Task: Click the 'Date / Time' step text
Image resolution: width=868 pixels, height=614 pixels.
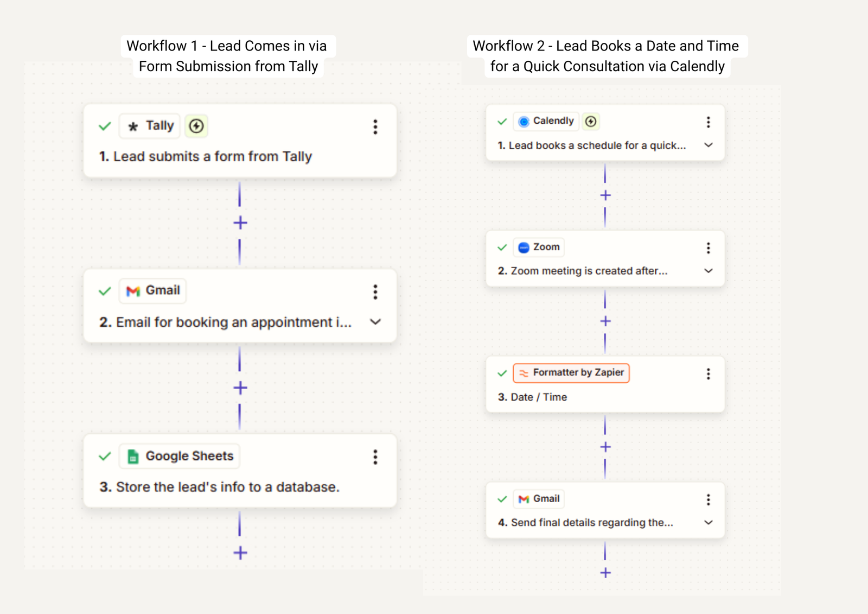Action: [x=539, y=397]
